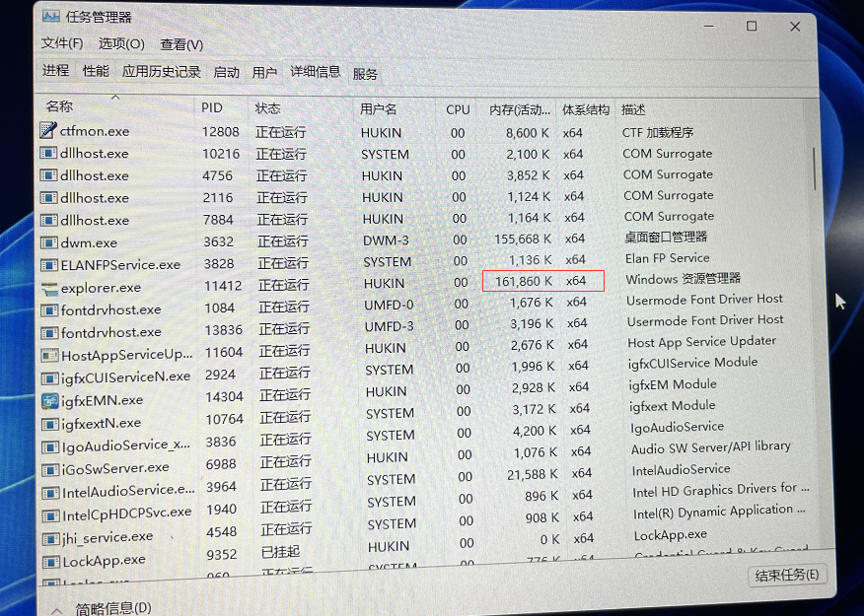This screenshot has width=864, height=616.
Task: Click the jhi_service.exe process icon
Action: click(50, 538)
